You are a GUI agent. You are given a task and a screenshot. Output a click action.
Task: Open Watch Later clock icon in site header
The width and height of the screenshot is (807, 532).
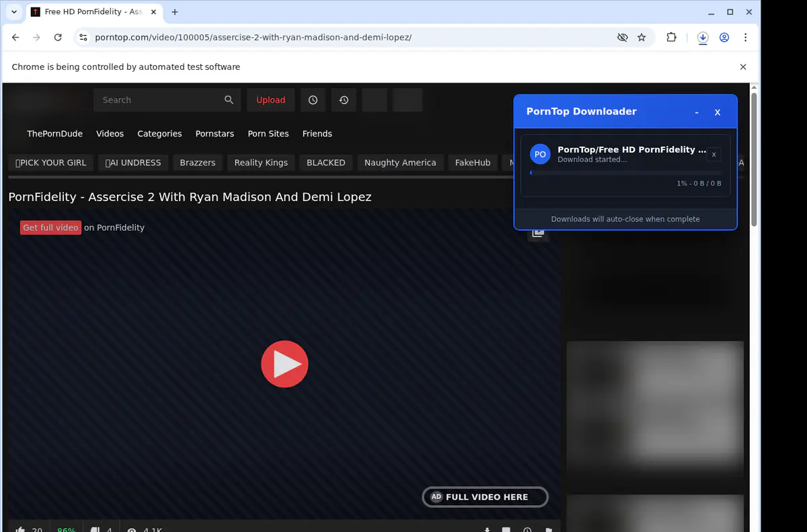tap(313, 100)
